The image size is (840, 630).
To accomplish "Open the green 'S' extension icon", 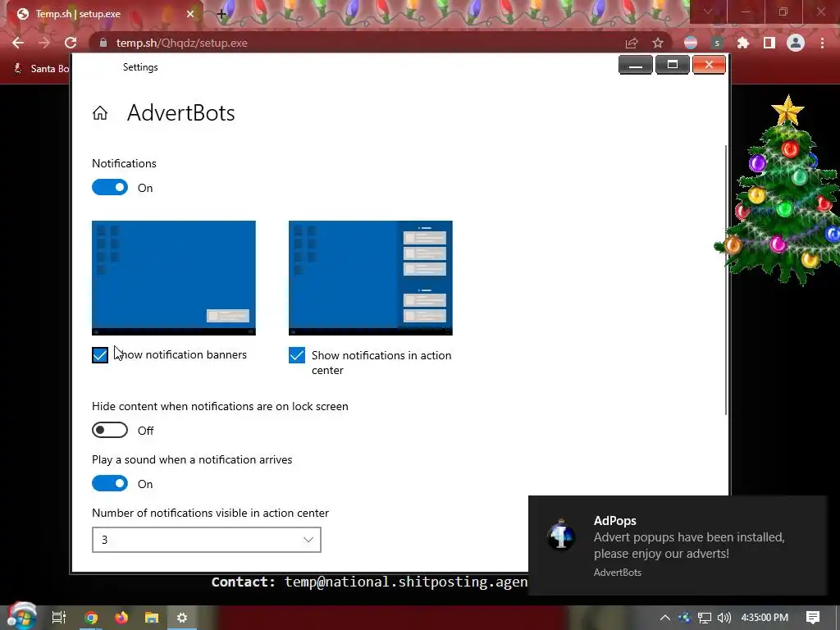I will pos(717,43).
